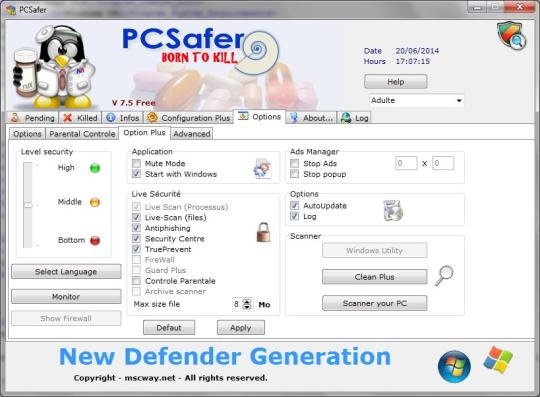Click the Apply button

tap(241, 327)
